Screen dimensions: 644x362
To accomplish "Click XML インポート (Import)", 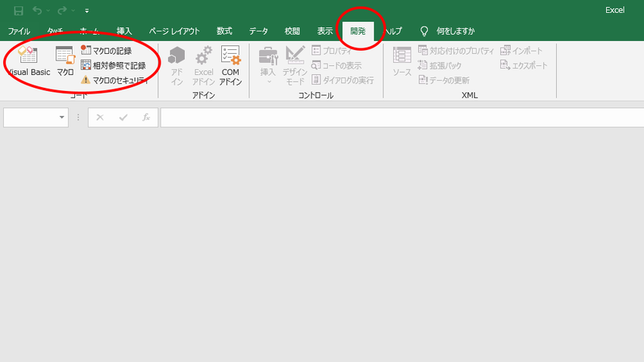I will (521, 51).
